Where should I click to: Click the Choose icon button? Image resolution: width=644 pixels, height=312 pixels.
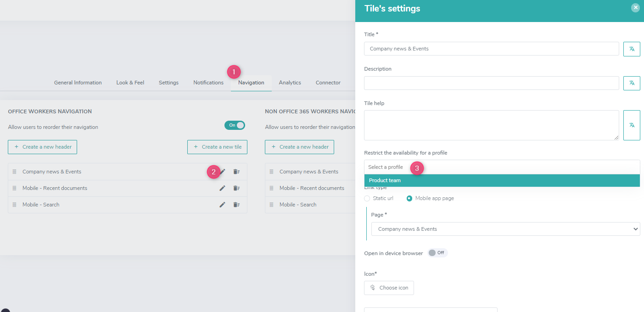point(389,288)
